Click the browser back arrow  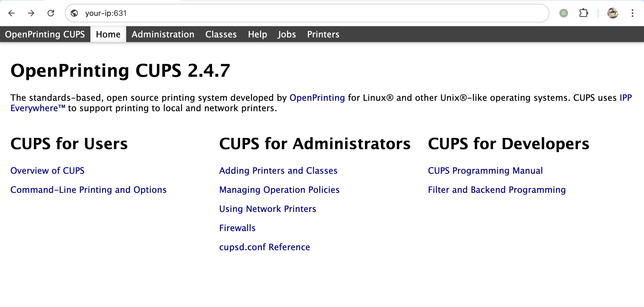(12, 13)
